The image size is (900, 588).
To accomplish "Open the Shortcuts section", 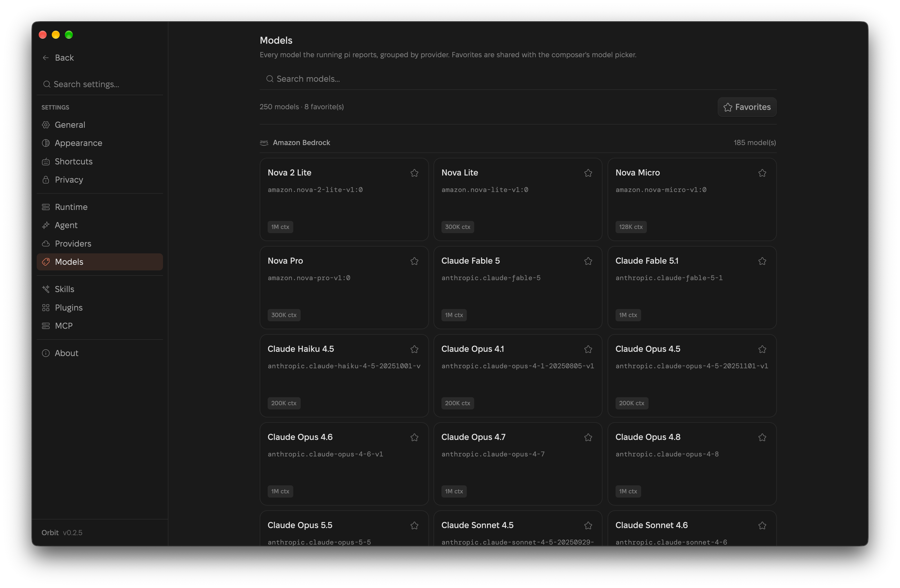I will point(100,162).
